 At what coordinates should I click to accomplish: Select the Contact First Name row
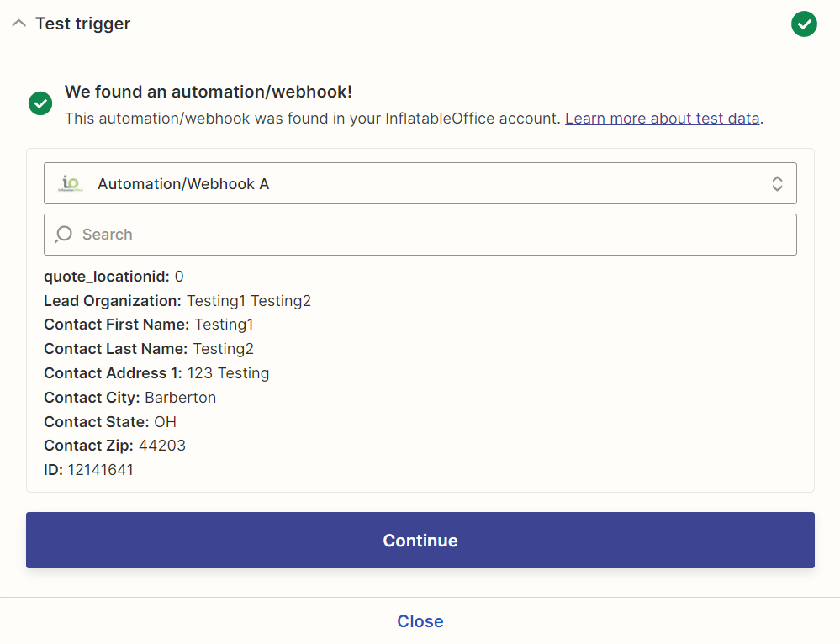pyautogui.click(x=148, y=325)
